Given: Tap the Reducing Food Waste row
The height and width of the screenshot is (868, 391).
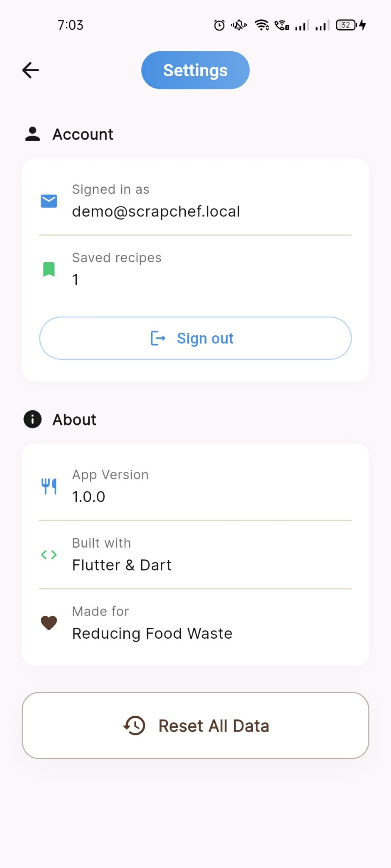Looking at the screenshot, I should pyautogui.click(x=195, y=623).
